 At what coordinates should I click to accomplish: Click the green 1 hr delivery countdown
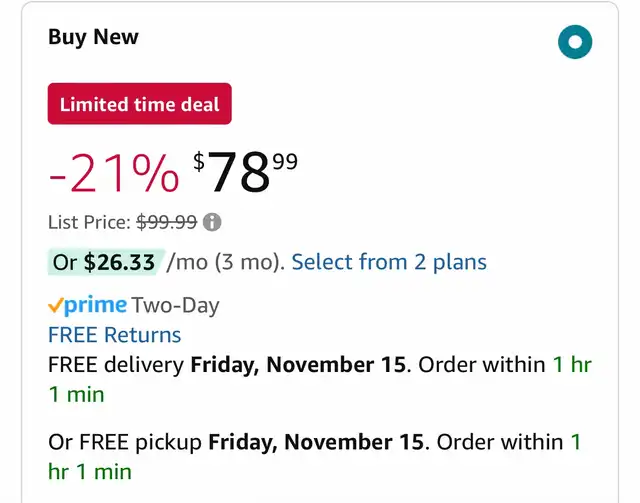coord(572,365)
